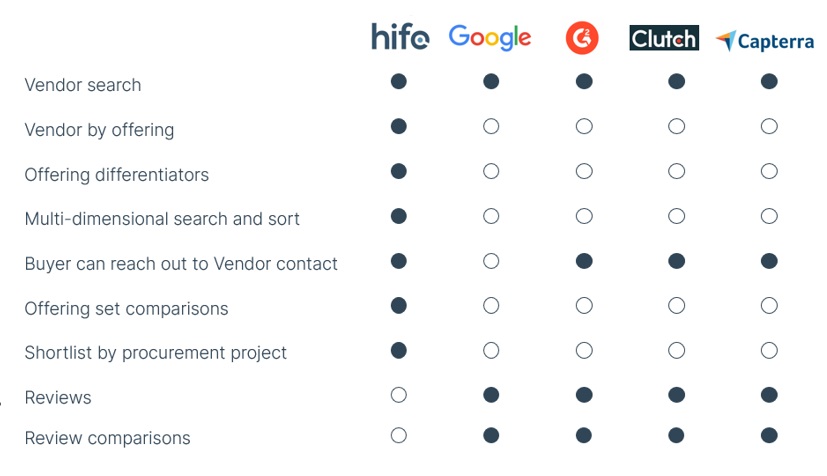Click the Capterra logo
This screenshot has width=827, height=476.
tap(765, 41)
